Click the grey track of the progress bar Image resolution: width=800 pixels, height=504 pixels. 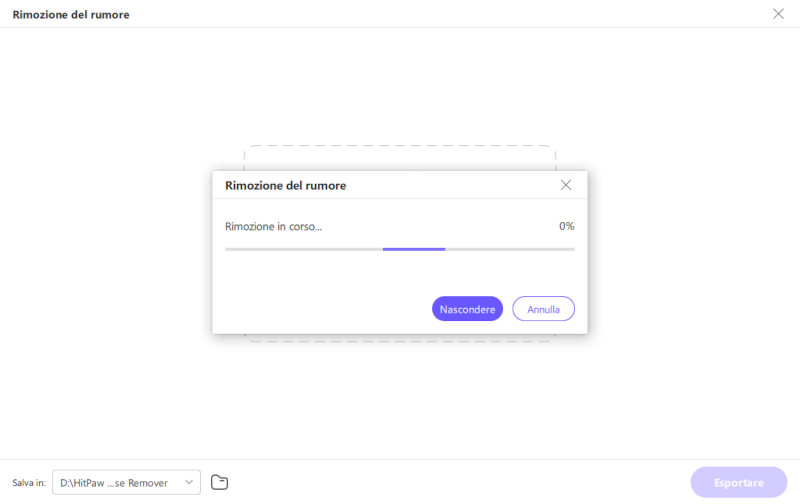click(x=304, y=249)
